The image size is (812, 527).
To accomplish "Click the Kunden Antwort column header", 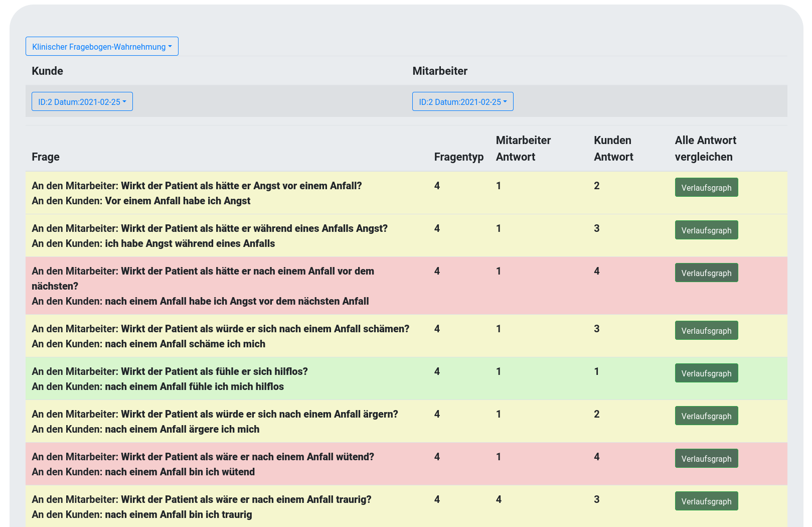I will 613,149.
